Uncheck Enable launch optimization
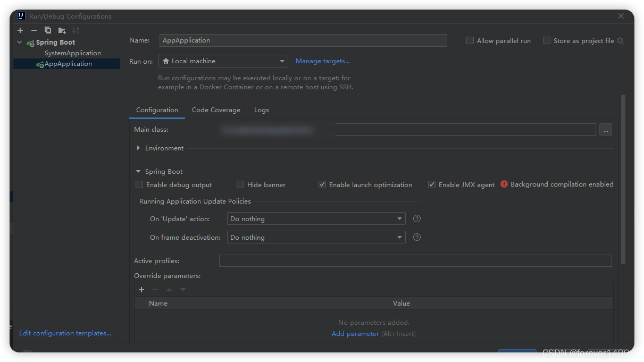This screenshot has height=362, width=644. [322, 184]
